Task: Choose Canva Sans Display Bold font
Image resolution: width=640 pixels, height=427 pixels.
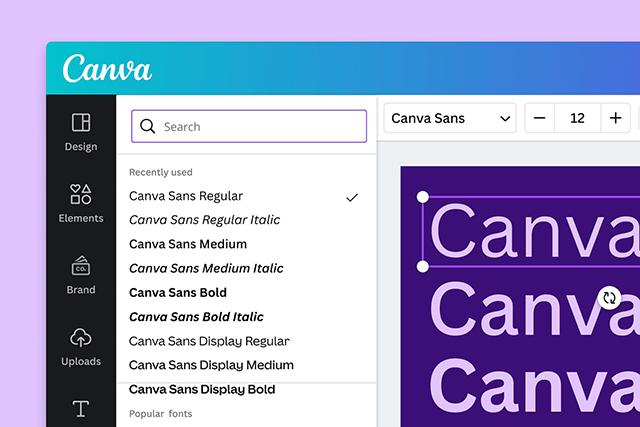Action: 202,389
